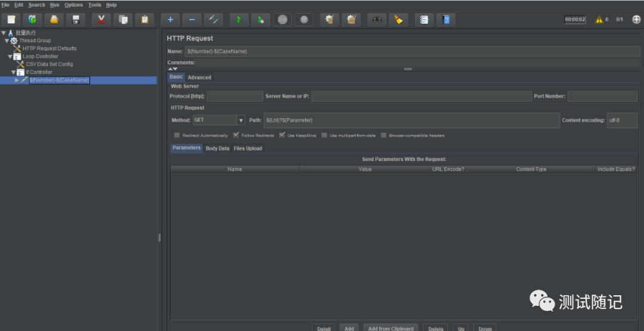Click the Protocol [http] field
Screen dimensions: 644x331
coord(235,96)
